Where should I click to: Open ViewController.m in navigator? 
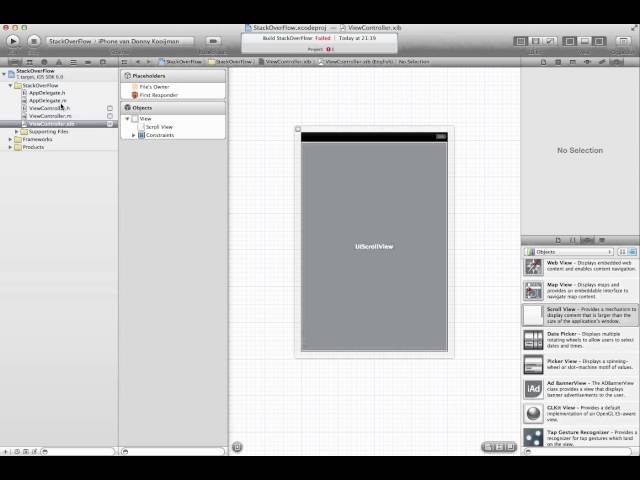50,116
